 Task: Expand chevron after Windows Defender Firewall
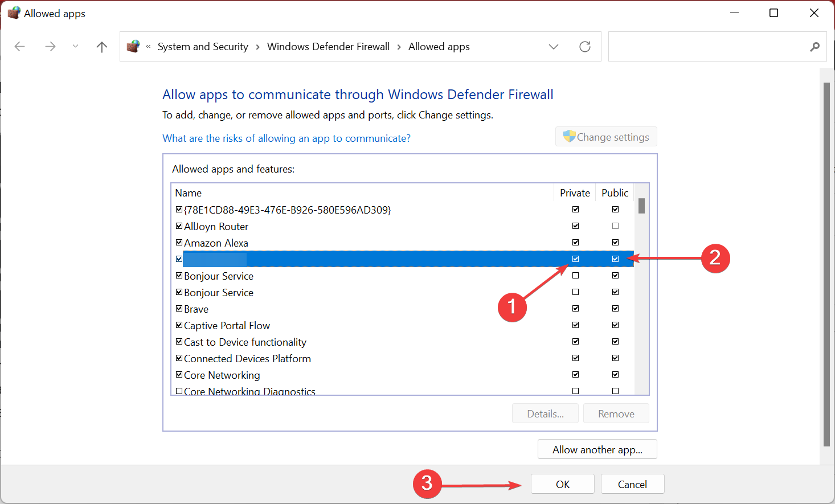tap(399, 47)
